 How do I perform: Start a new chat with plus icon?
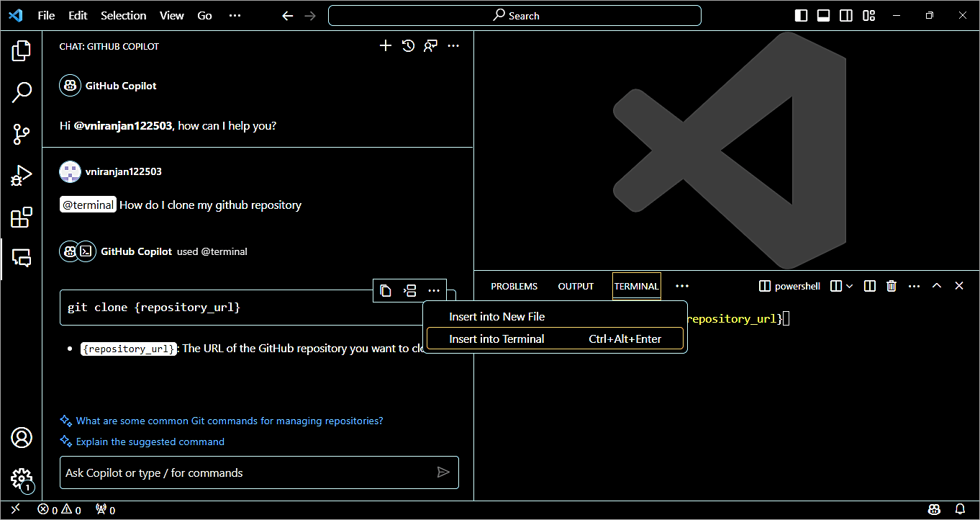pyautogui.click(x=386, y=46)
